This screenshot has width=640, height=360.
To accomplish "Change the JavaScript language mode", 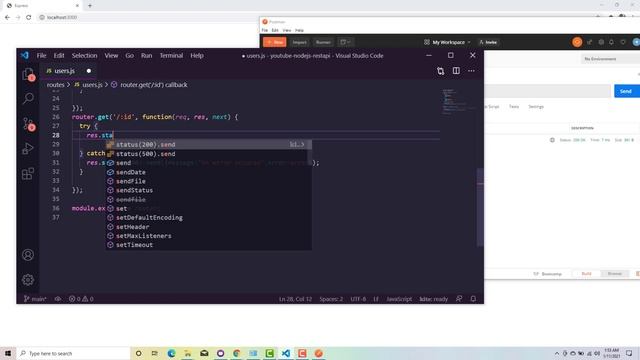I will tap(399, 299).
